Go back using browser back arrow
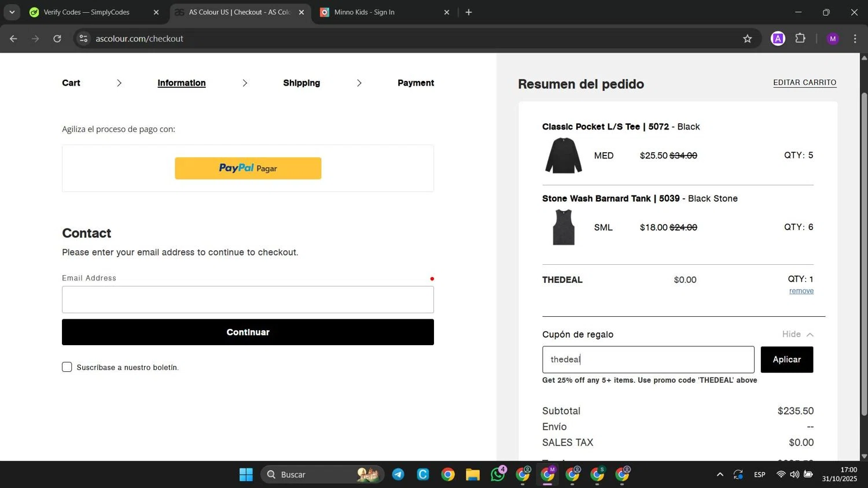Screen dimensions: 868x488 13,39
